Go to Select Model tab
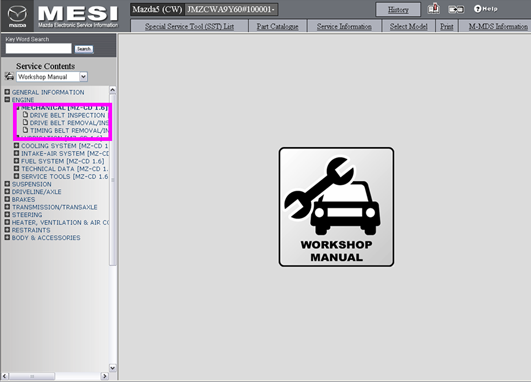The height and width of the screenshot is (382, 531). (408, 26)
